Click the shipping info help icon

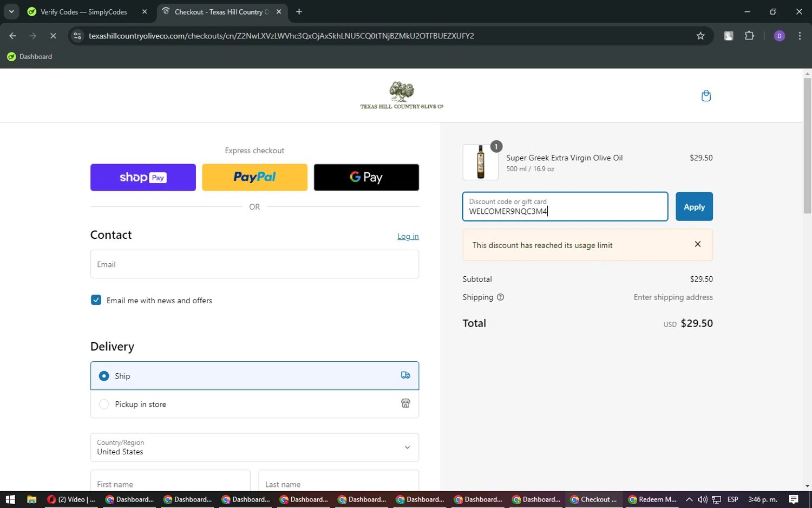pos(500,297)
